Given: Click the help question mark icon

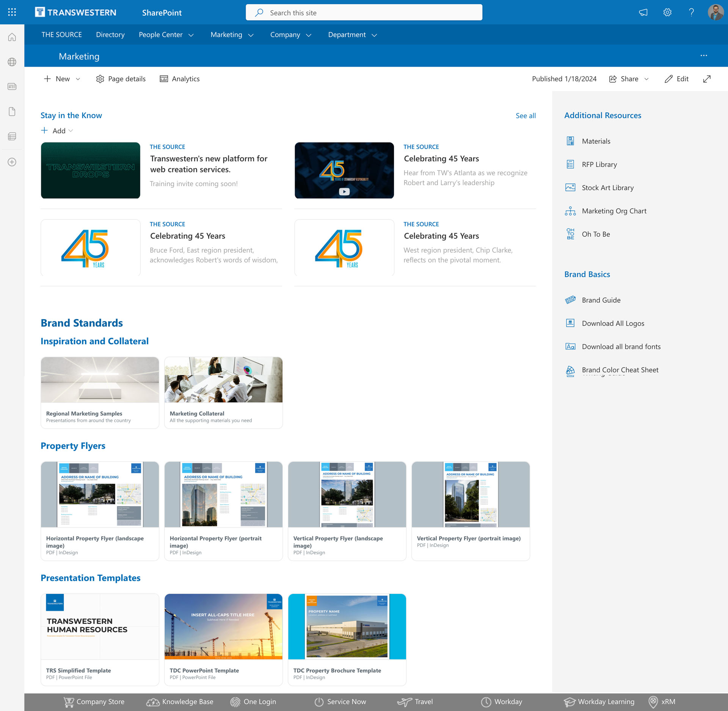Looking at the screenshot, I should [692, 13].
